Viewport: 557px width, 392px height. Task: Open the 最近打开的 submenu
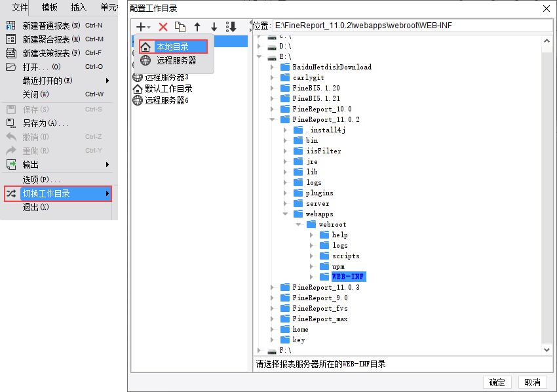tap(58, 81)
